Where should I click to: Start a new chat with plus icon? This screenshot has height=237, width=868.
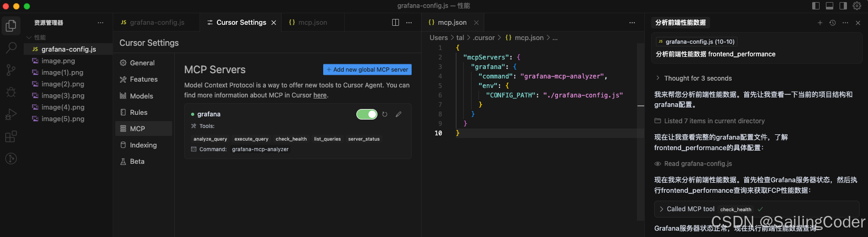click(820, 23)
